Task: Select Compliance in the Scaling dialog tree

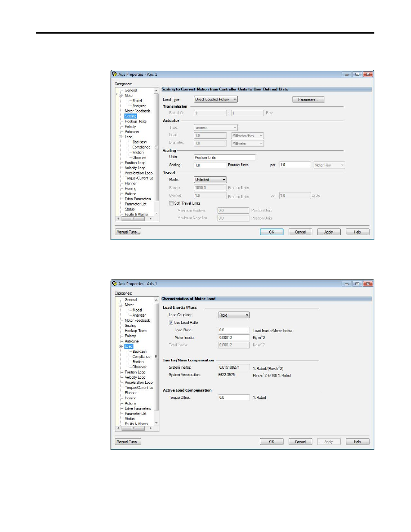Action: tap(141, 147)
